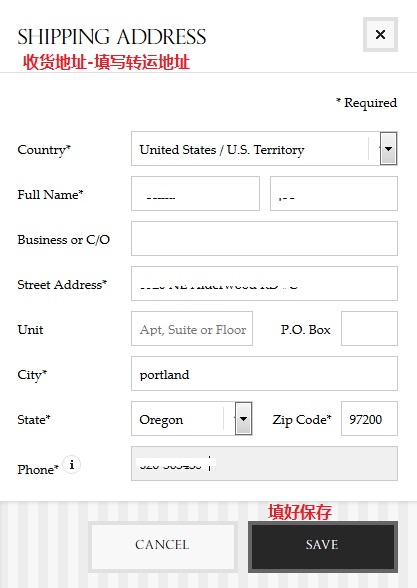Click the Zip Code field
Viewport: 417px width, 588px height.
pyautogui.click(x=369, y=418)
